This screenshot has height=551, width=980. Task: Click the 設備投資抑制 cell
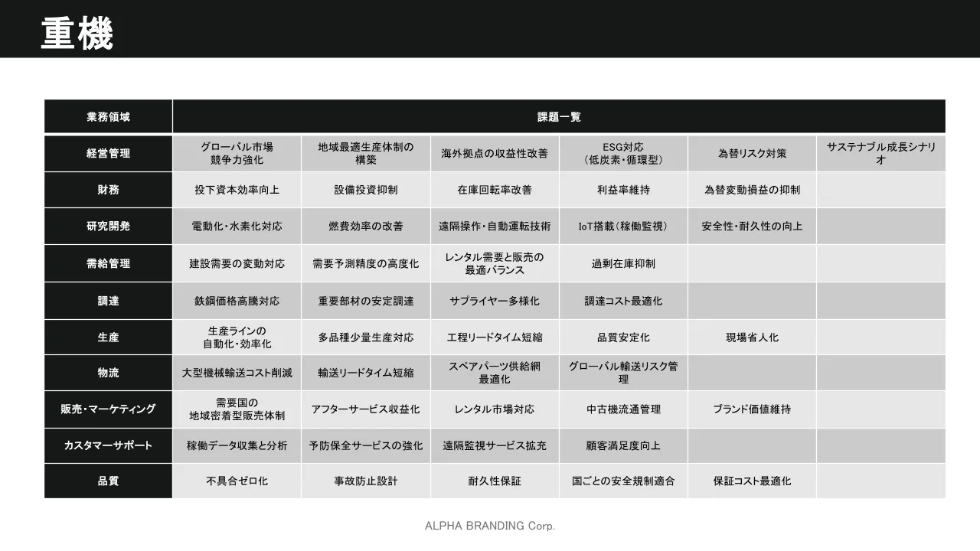coord(366,190)
